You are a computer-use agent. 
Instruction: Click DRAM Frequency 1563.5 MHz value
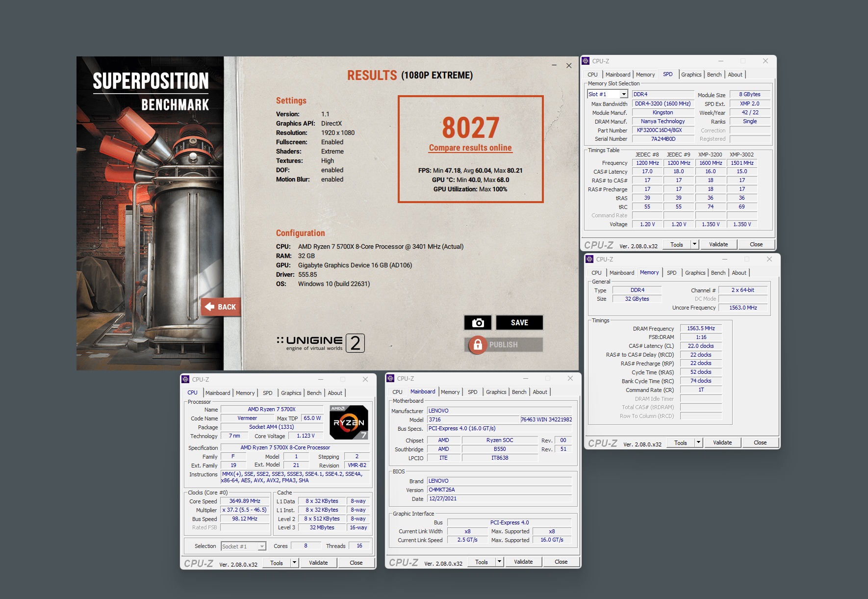coord(701,328)
